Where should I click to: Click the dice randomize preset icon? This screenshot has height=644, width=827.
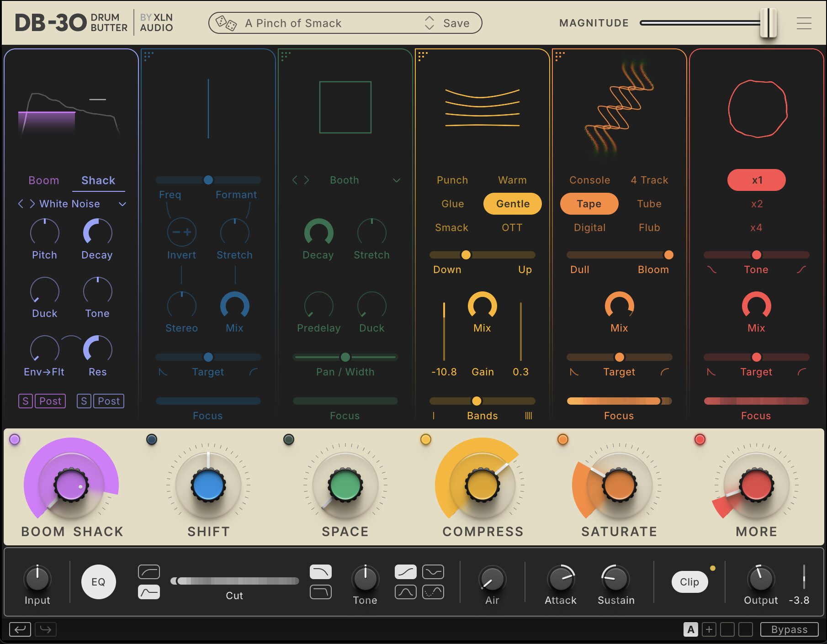(x=226, y=23)
